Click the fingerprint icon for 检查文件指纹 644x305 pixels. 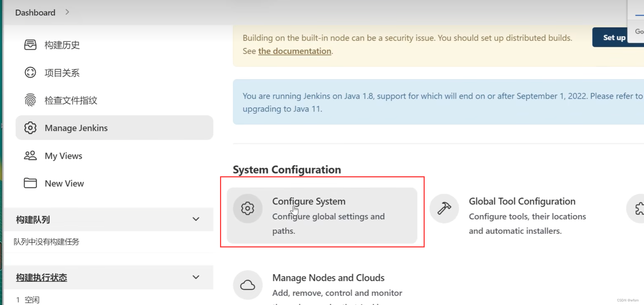(30, 100)
